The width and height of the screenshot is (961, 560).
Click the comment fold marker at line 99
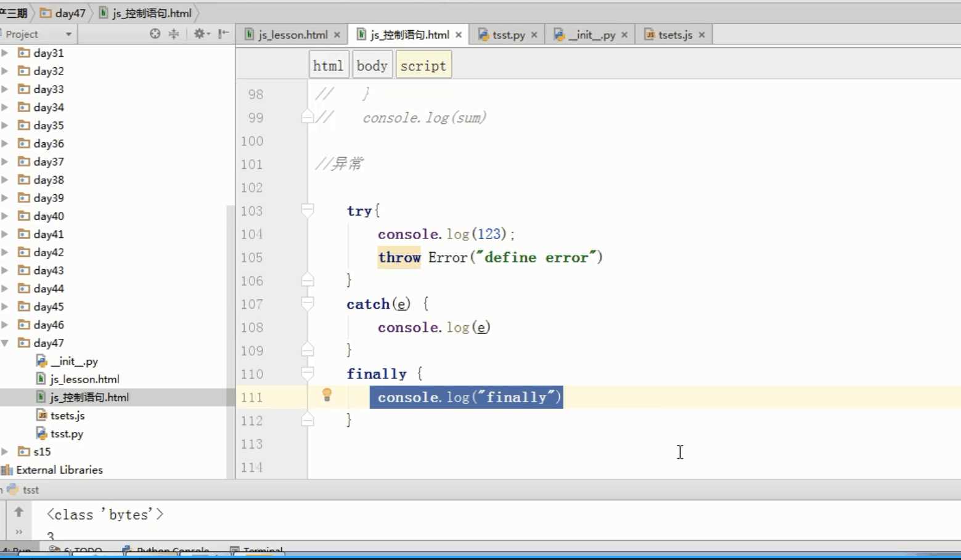(x=307, y=116)
